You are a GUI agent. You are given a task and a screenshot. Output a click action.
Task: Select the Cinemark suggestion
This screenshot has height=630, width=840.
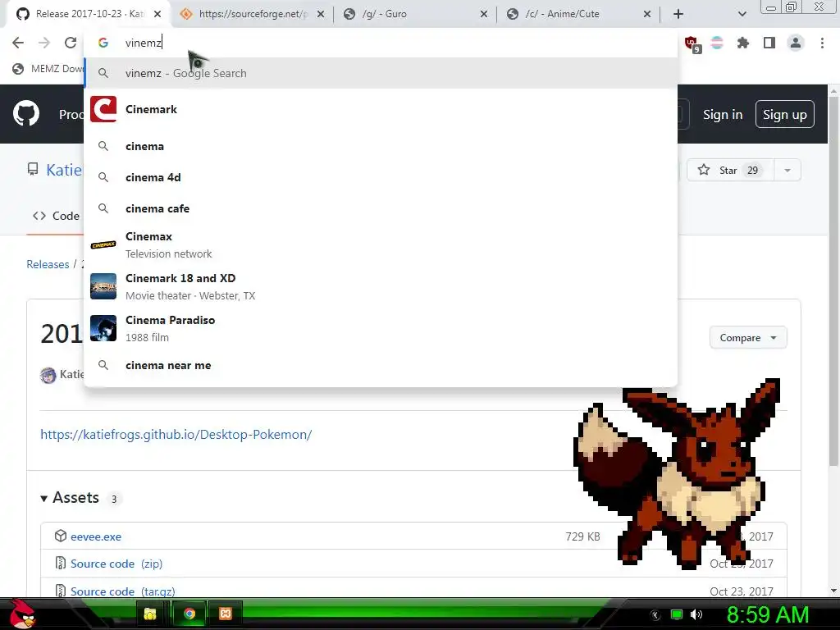pyautogui.click(x=381, y=109)
